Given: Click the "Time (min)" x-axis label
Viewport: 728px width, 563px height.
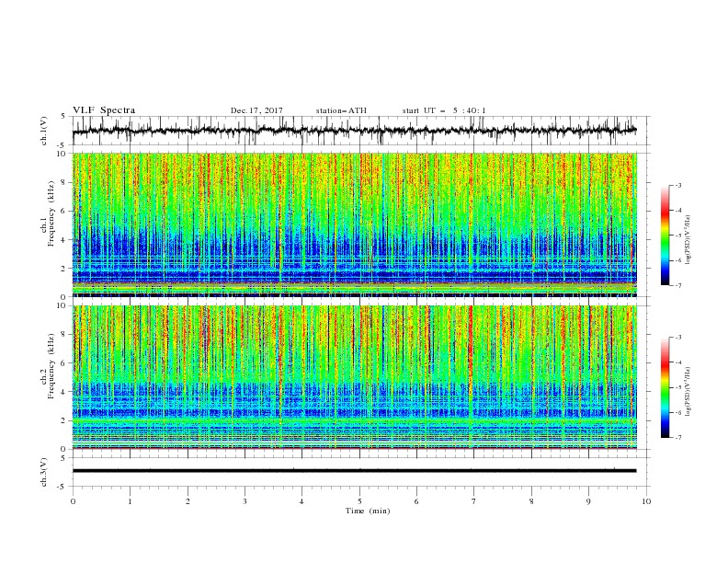Looking at the screenshot, I should tap(368, 511).
